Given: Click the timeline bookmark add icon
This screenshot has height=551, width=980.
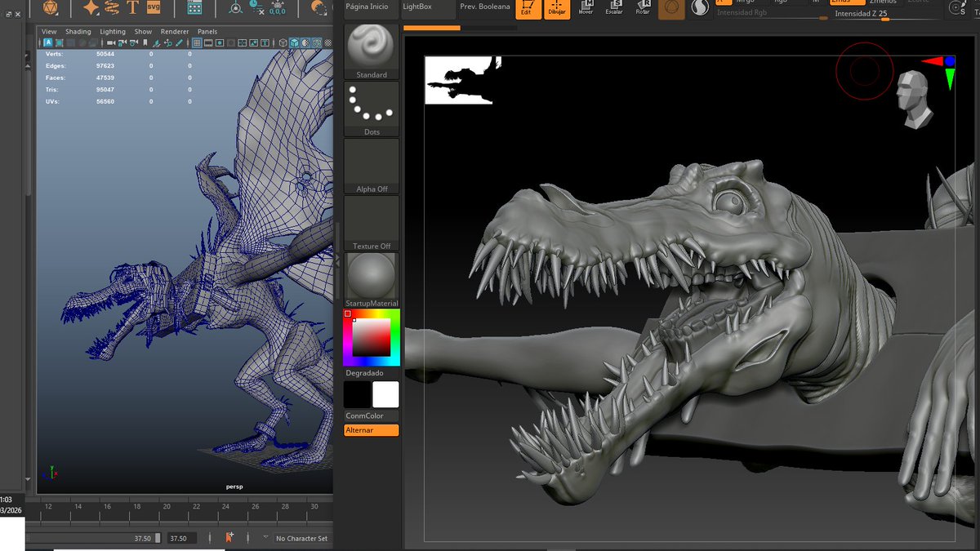Looking at the screenshot, I should click(229, 538).
